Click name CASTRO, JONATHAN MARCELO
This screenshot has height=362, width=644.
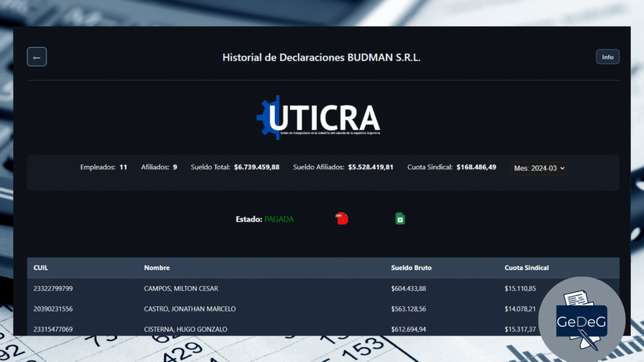tap(190, 309)
